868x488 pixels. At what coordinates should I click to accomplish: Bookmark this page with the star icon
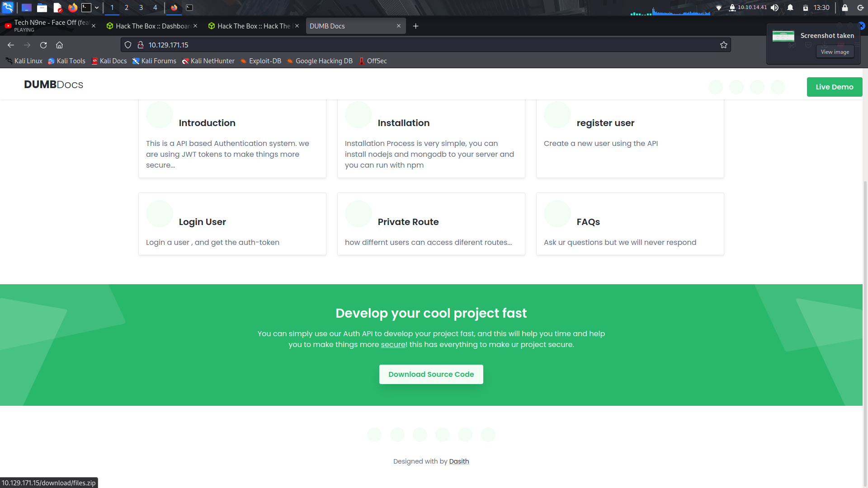point(723,45)
